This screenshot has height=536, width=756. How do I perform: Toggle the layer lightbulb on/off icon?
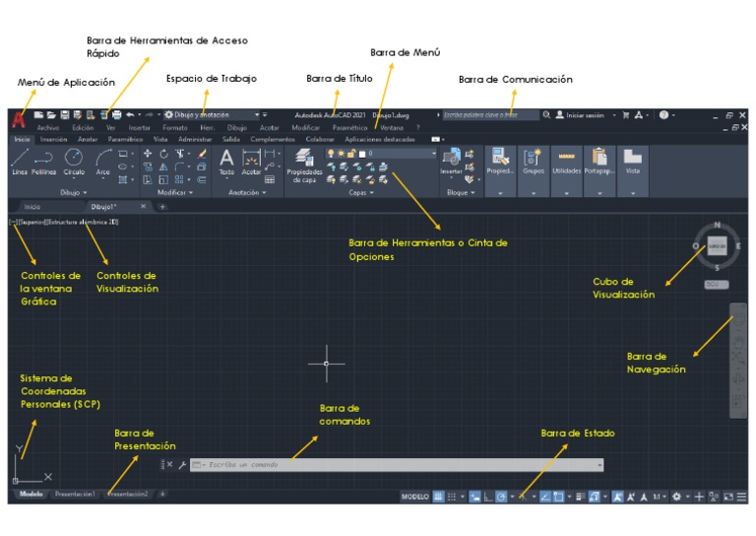point(331,153)
